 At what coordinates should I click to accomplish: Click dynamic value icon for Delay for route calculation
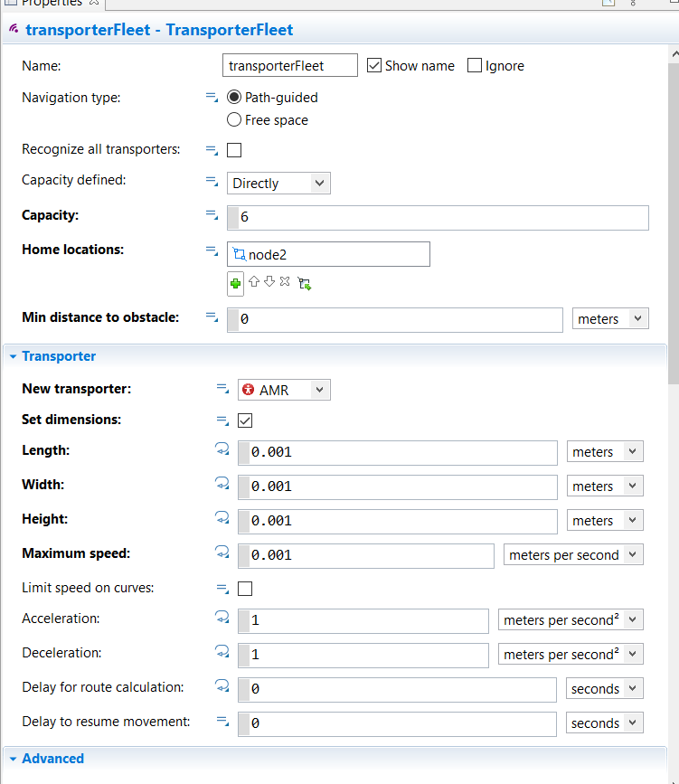[x=222, y=685]
